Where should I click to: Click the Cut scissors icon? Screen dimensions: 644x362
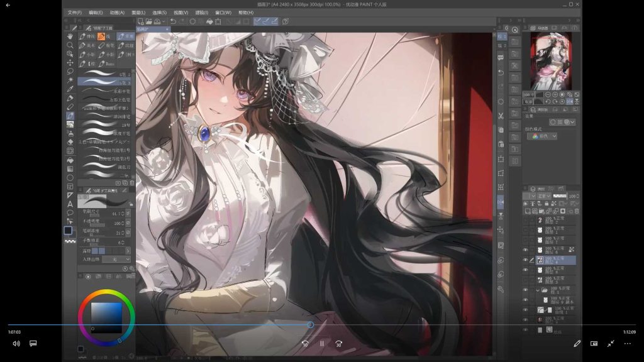[x=501, y=116]
